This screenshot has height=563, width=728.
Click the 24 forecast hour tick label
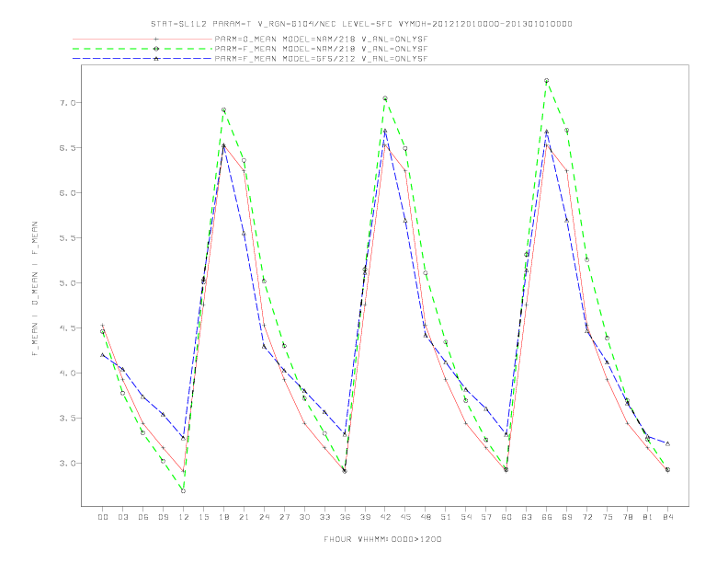(264, 517)
